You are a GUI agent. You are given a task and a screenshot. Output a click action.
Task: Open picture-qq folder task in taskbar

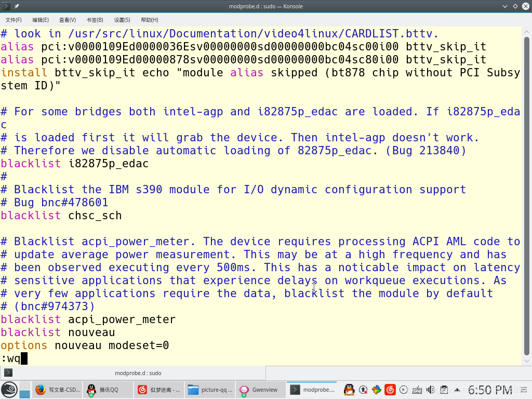pos(210,390)
